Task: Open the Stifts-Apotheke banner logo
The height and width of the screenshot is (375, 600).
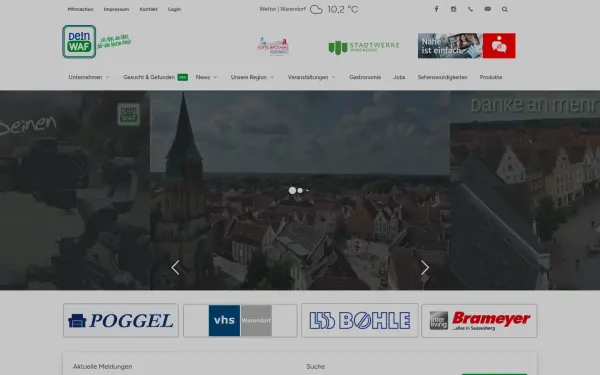Action: 273,46
